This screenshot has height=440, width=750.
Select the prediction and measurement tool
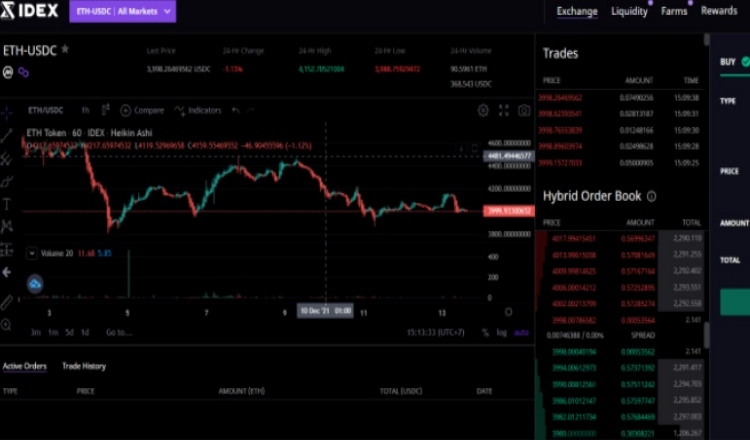pos(7,249)
